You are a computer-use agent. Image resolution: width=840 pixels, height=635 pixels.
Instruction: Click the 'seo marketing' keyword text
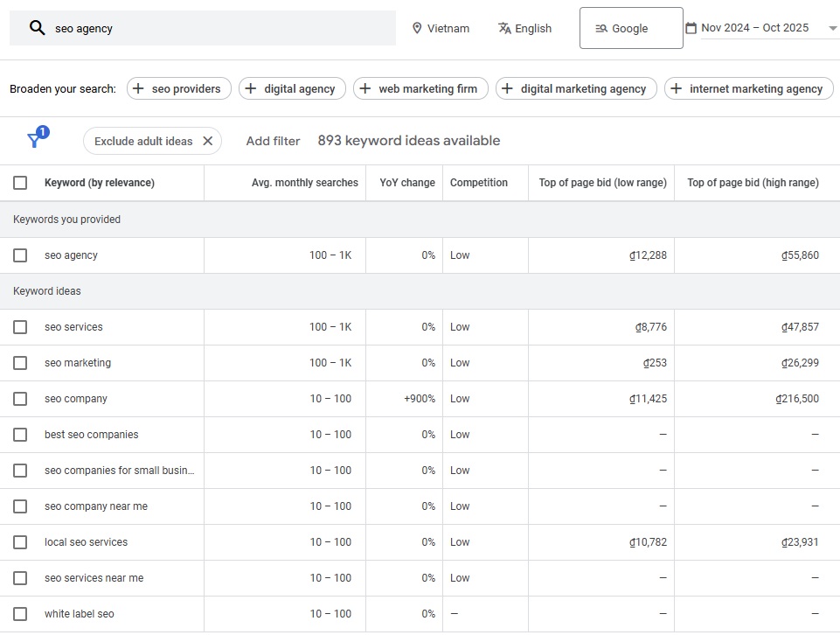point(78,363)
